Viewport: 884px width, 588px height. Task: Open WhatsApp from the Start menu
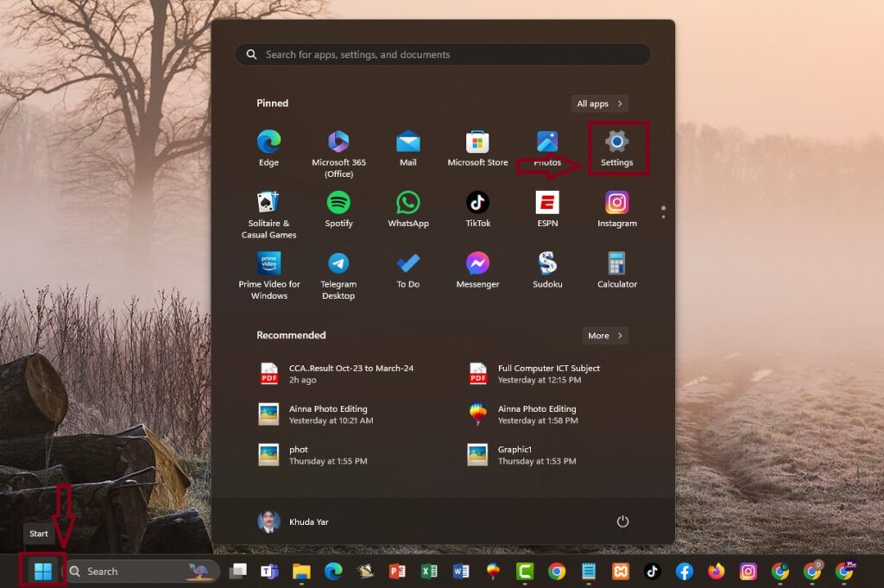(x=408, y=209)
